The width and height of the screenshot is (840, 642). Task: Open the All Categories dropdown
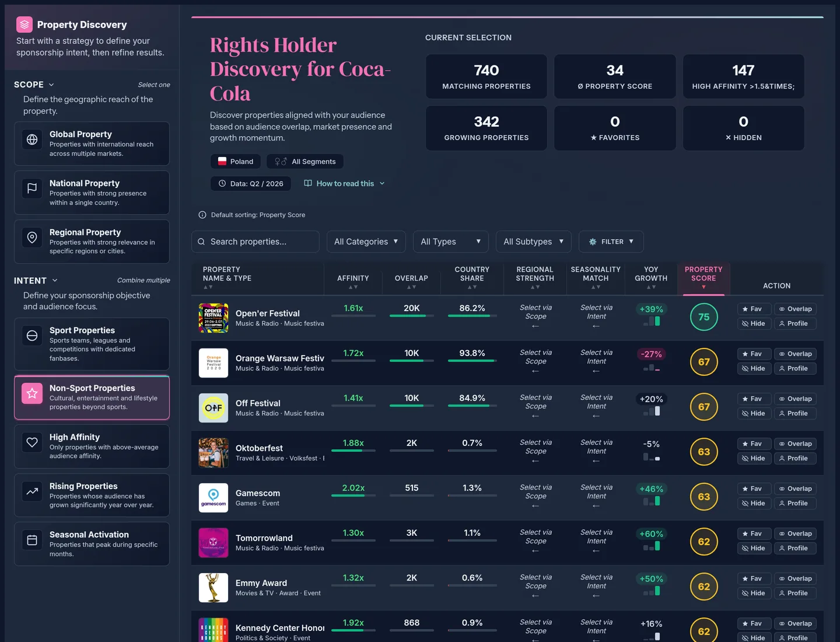(366, 242)
